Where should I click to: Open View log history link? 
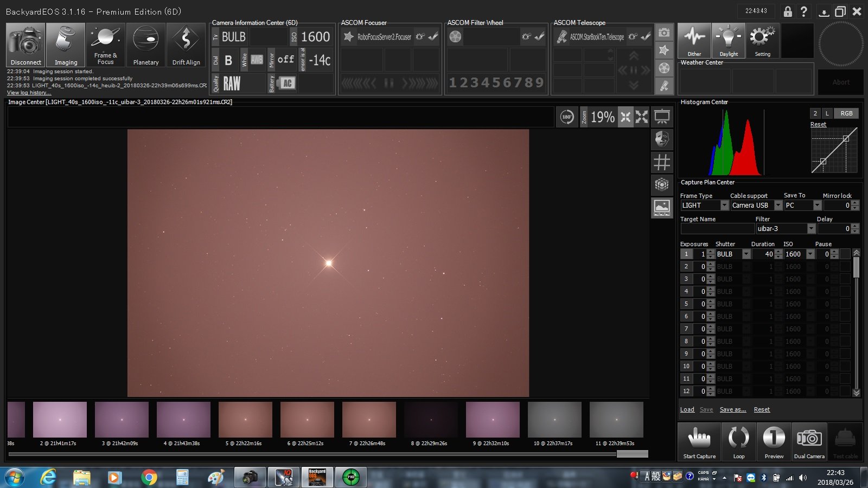click(x=29, y=93)
